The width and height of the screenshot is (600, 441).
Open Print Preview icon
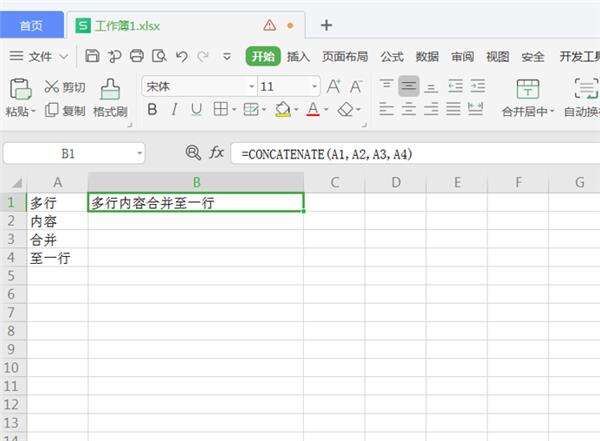(159, 56)
